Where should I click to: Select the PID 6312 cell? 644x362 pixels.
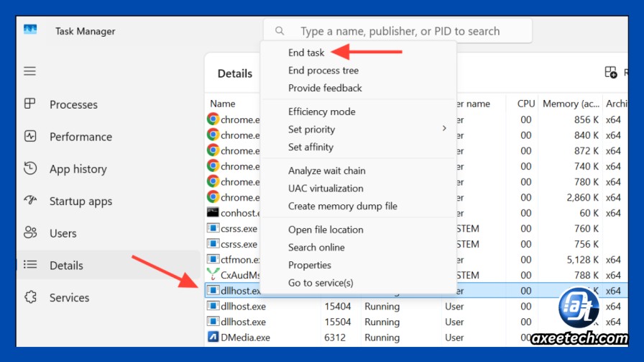click(x=335, y=338)
